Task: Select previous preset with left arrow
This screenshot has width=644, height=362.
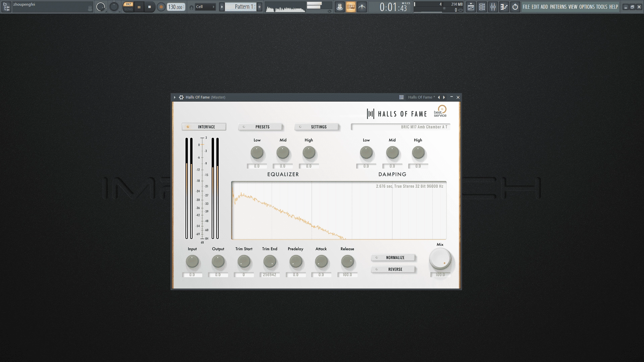Action: pos(439,97)
